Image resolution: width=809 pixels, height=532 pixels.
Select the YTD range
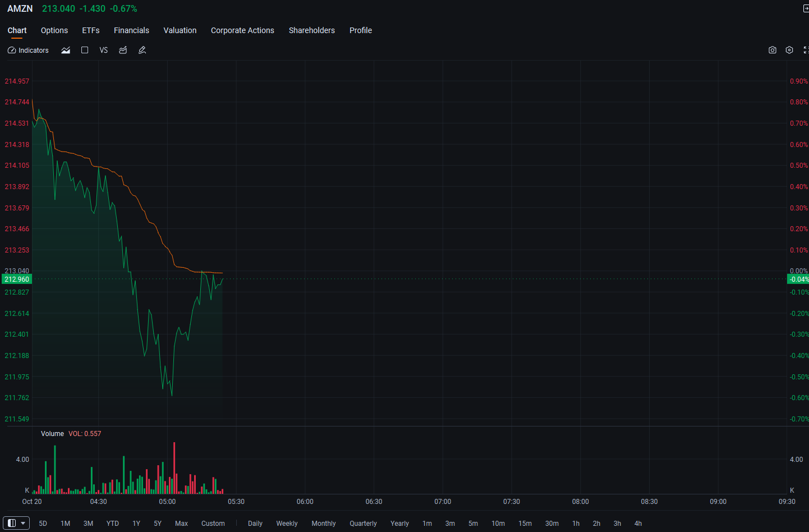coord(113,524)
